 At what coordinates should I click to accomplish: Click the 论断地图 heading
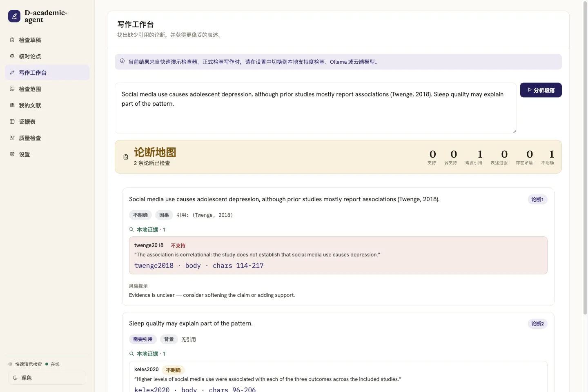tap(155, 152)
